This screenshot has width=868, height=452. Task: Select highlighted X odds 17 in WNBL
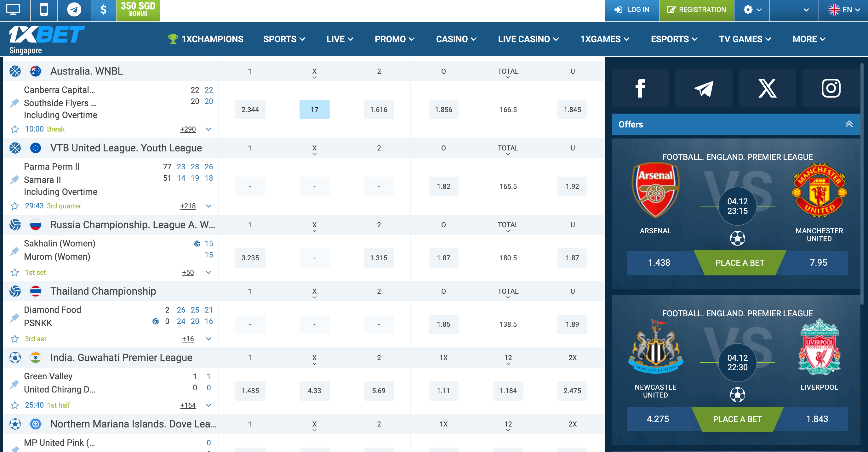314,110
